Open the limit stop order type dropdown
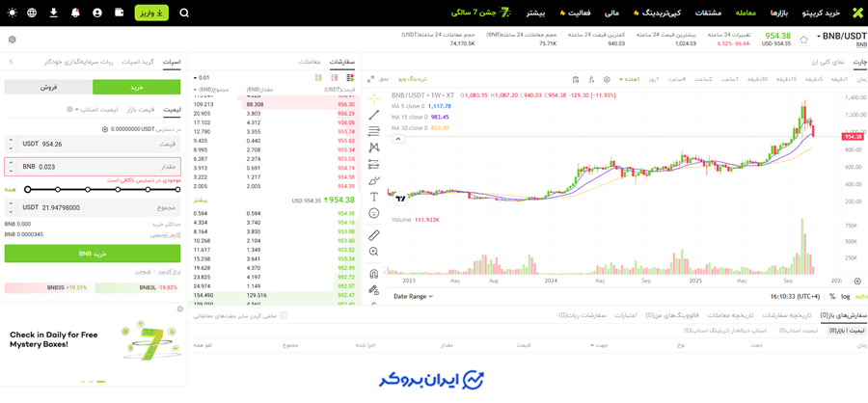Image resolution: width=868 pixels, height=403 pixels. point(95,110)
